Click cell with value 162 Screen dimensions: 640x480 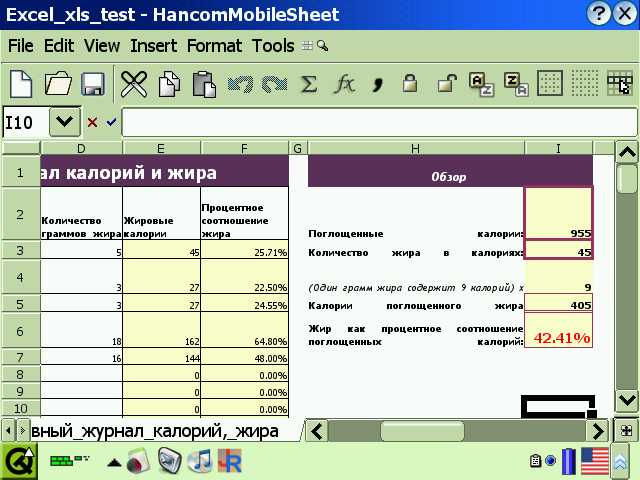pyautogui.click(x=161, y=330)
